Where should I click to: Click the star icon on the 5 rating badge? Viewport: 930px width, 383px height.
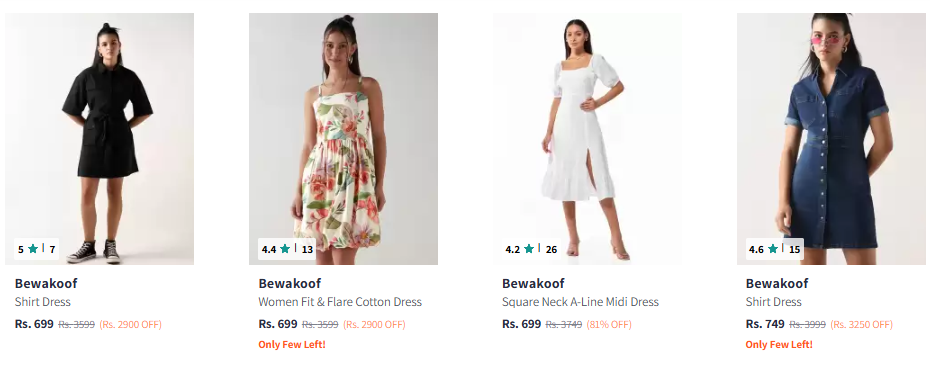click(x=33, y=249)
